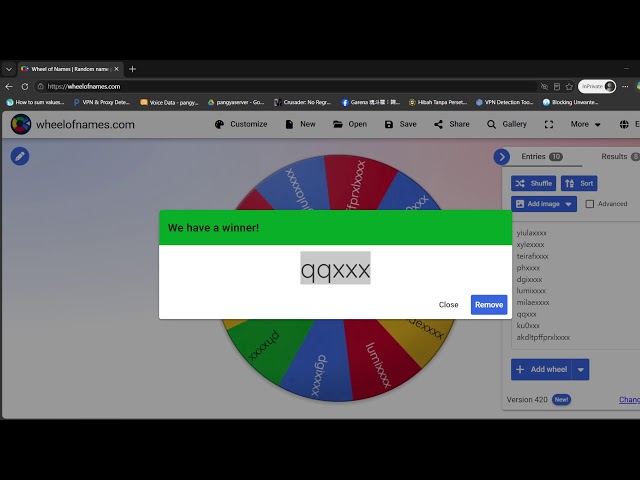Open the Add image dropdown
This screenshot has width=640, height=480.
click(x=544, y=204)
